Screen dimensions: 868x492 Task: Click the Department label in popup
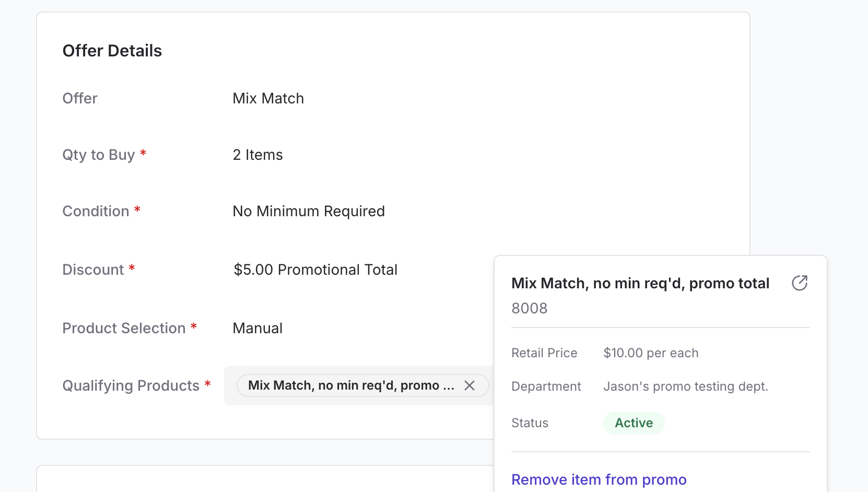(546, 386)
